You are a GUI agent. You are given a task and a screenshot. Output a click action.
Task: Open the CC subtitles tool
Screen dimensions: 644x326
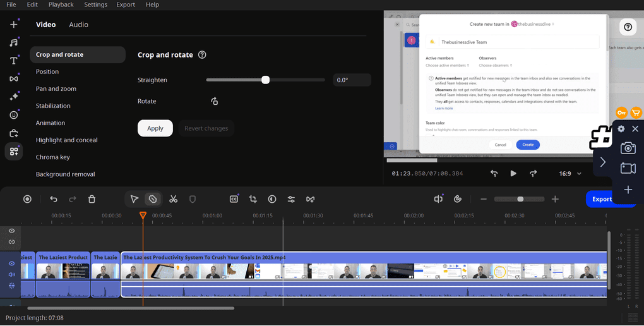coord(234,199)
